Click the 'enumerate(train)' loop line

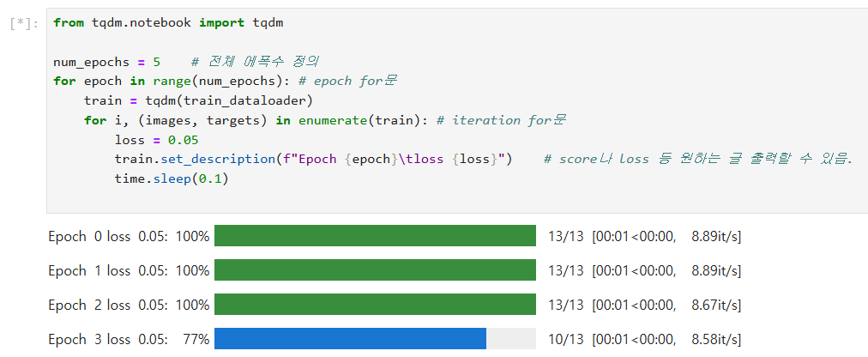tap(325, 120)
